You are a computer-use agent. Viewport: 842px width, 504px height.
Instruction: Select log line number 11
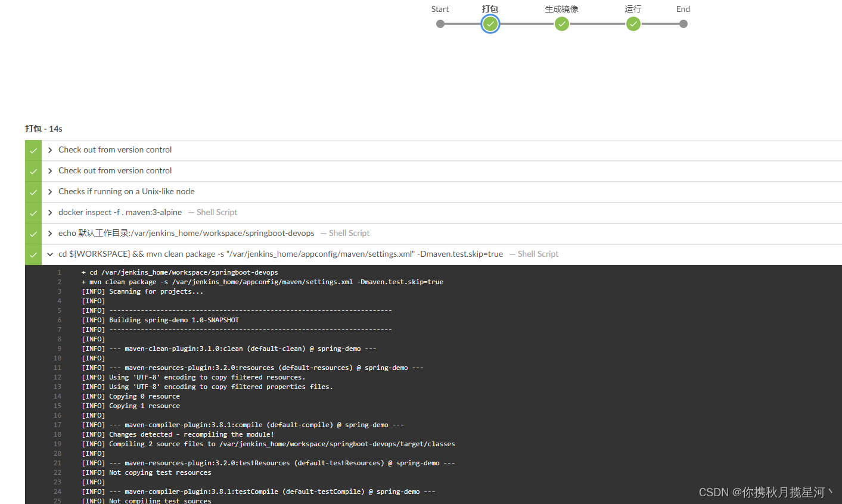pos(58,368)
